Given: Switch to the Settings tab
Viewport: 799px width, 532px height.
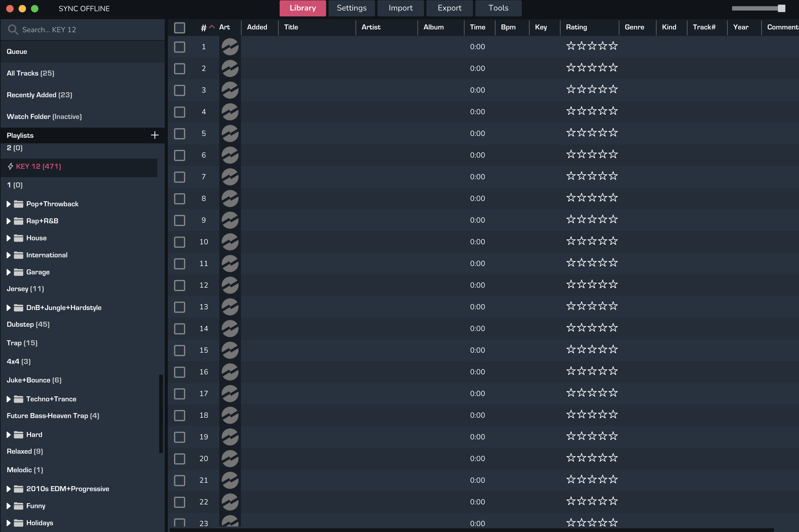Looking at the screenshot, I should click(351, 8).
